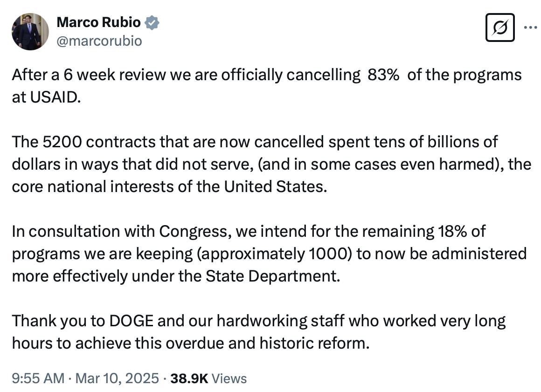Viewport: 541px width, 392px height.
Task: Click the "18%" figure in the post
Action: pos(453,231)
